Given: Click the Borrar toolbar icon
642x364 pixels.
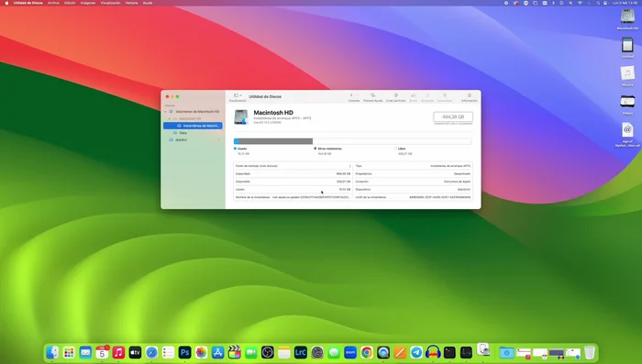Looking at the screenshot, I should [413, 95].
